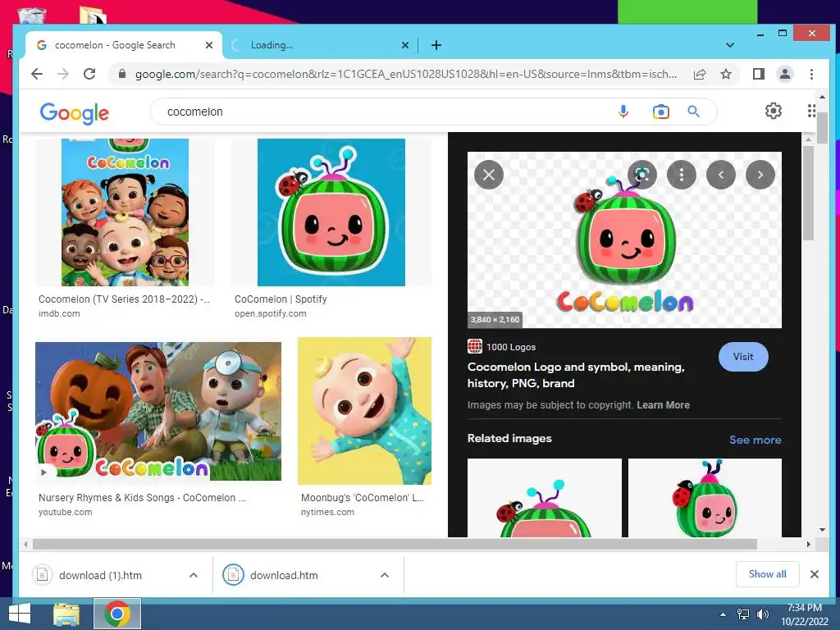Show previous image in preview
The image size is (840, 630).
pyautogui.click(x=721, y=175)
